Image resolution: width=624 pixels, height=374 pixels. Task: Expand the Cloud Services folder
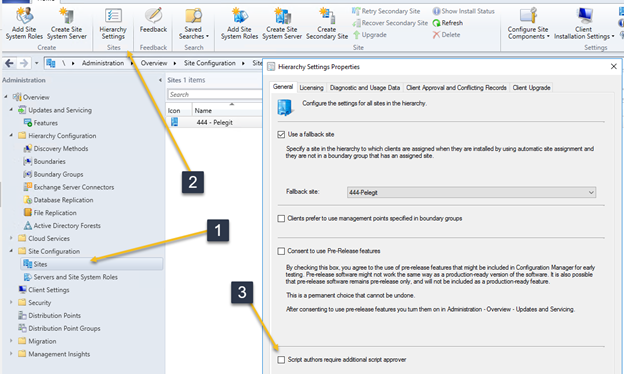click(x=11, y=238)
